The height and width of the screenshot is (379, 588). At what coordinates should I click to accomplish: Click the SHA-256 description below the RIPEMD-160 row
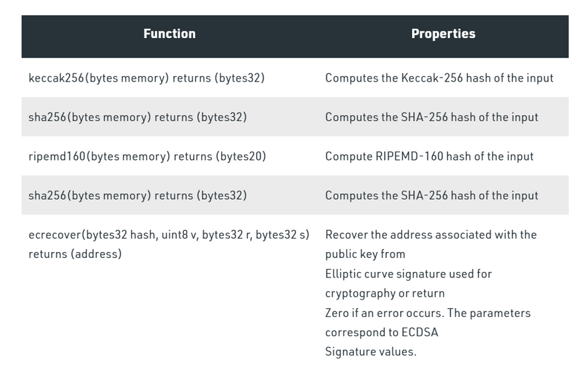[x=432, y=196]
